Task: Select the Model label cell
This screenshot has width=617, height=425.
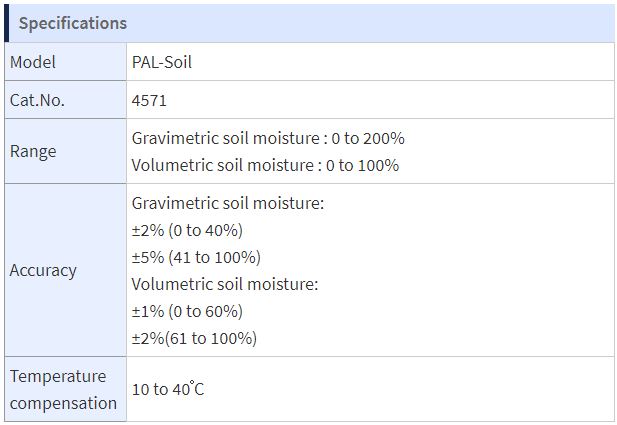Action: [65, 62]
